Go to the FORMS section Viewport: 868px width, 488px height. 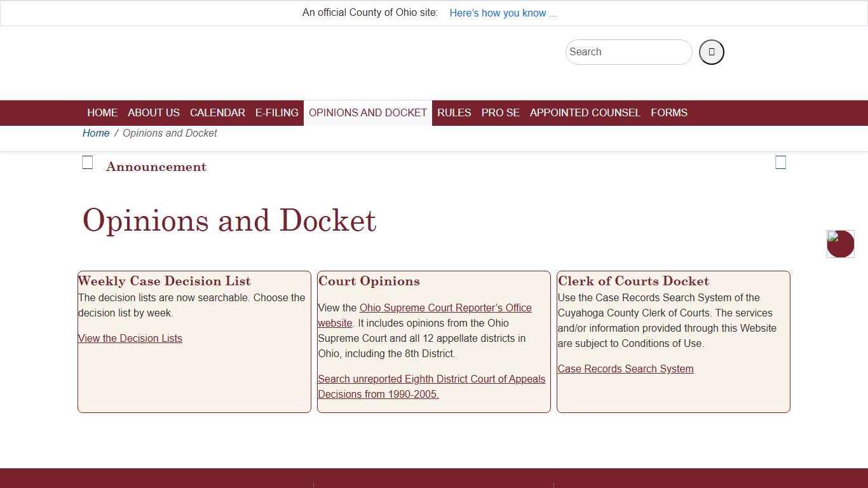669,112
